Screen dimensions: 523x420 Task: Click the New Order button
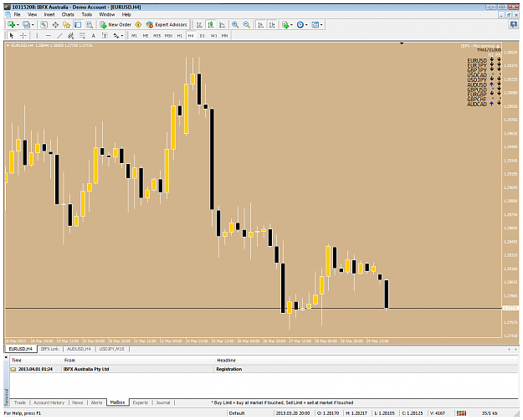(x=115, y=24)
